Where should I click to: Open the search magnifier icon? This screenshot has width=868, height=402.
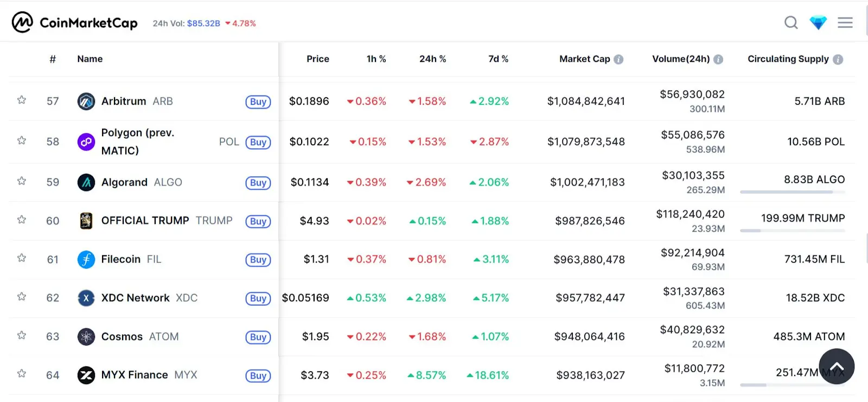pos(791,22)
